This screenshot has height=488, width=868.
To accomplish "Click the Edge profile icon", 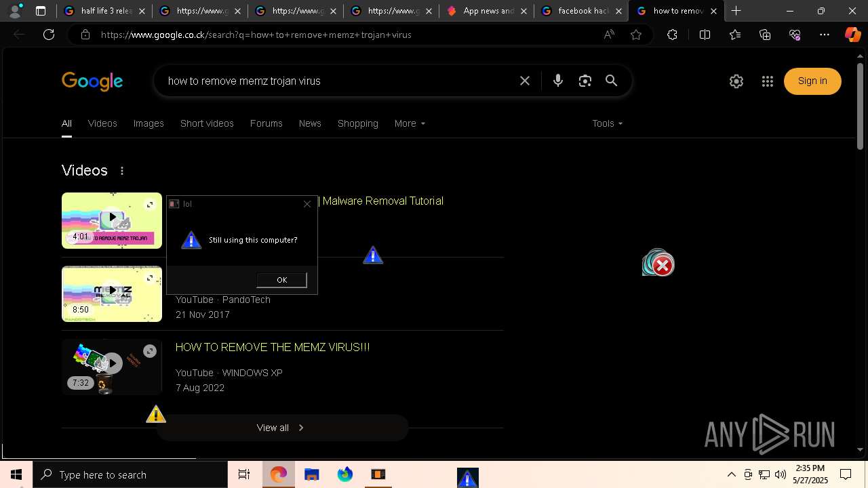I will pos(14,11).
